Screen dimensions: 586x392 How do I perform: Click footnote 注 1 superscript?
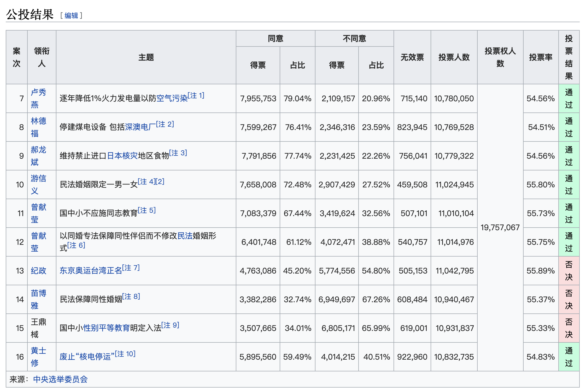[196, 96]
